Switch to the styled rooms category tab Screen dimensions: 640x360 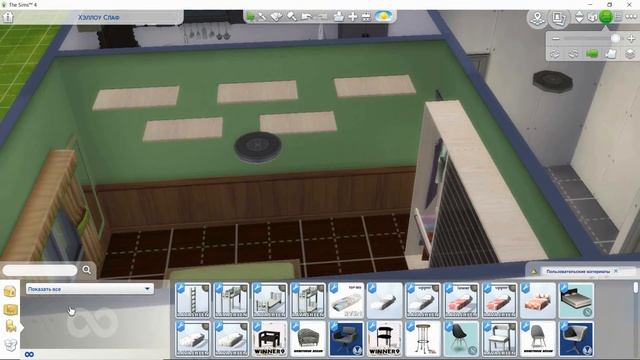tap(10, 309)
